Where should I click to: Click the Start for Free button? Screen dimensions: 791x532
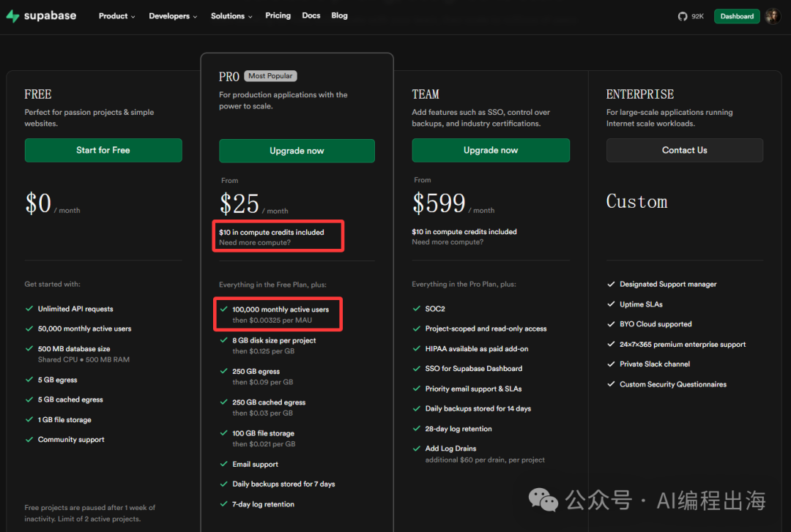coord(103,150)
